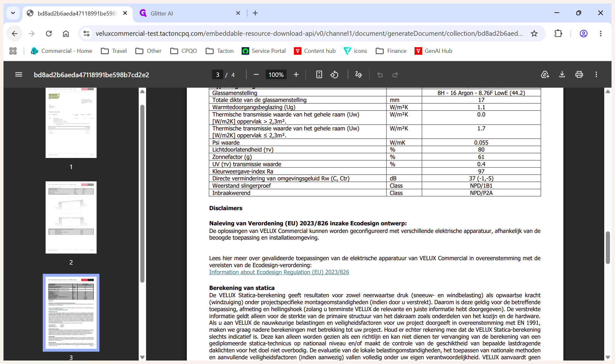Open the browser home page
Screen dimensions: 615x364
(x=66, y=34)
